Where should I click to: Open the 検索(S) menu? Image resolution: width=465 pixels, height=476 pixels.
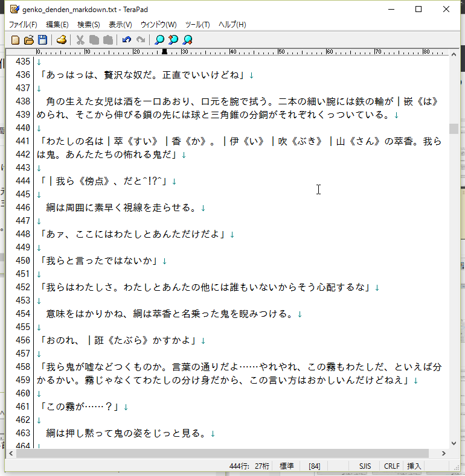pos(88,25)
